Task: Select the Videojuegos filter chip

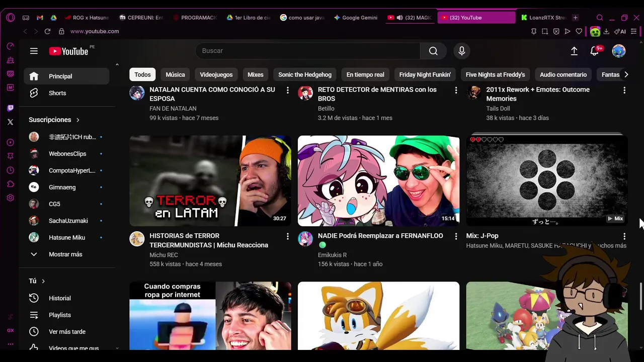Action: point(216,74)
